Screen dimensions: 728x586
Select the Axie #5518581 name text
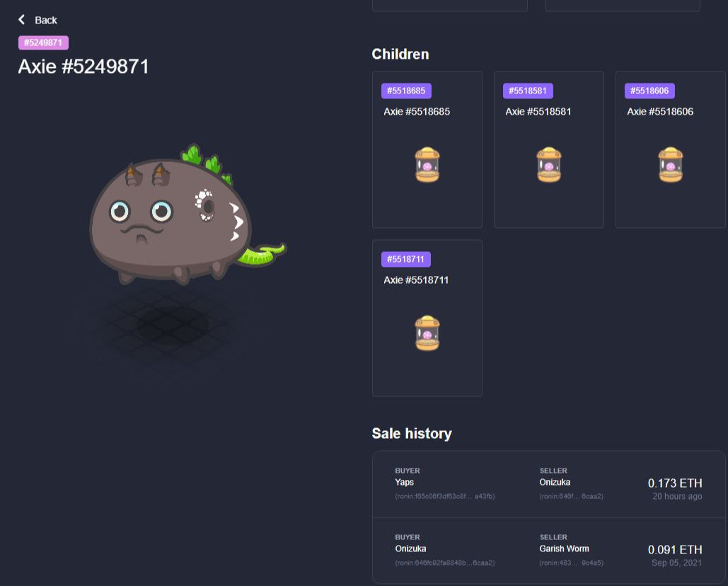pyautogui.click(x=538, y=111)
